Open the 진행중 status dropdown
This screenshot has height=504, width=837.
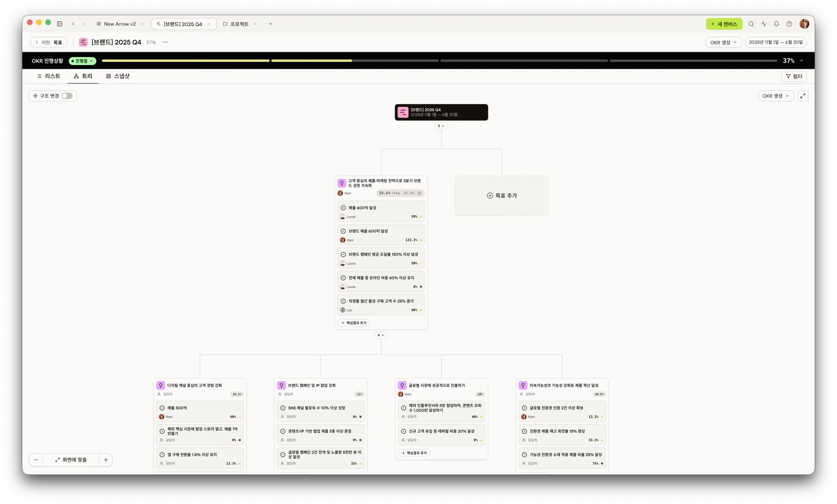tap(82, 61)
